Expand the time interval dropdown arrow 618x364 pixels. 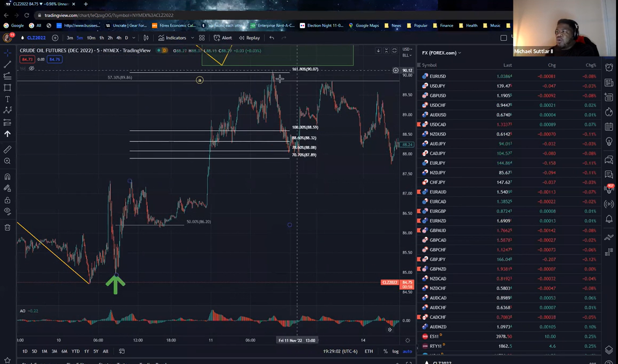point(134,38)
